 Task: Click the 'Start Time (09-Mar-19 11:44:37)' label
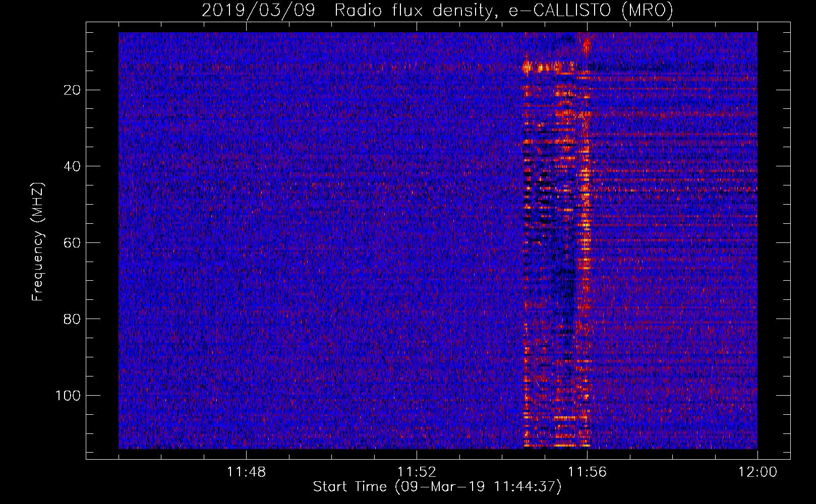point(437,487)
